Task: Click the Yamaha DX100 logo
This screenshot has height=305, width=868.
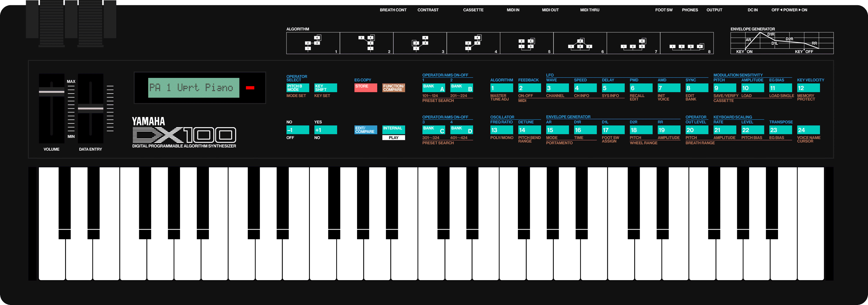Action: [184, 132]
